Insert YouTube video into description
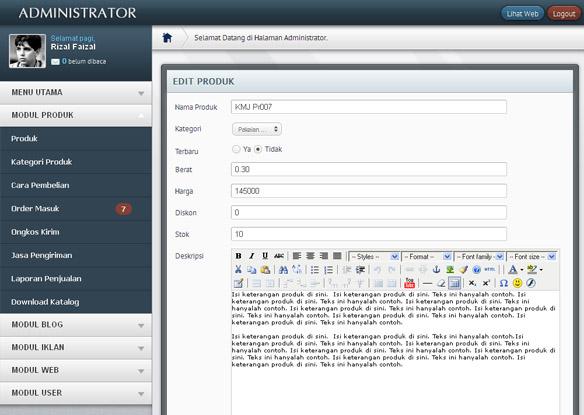 (x=409, y=283)
